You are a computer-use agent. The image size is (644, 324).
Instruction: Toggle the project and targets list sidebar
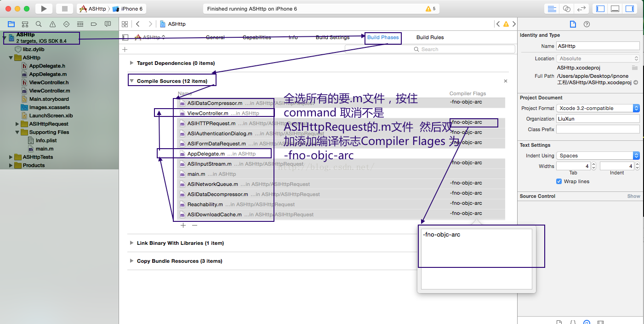125,37
